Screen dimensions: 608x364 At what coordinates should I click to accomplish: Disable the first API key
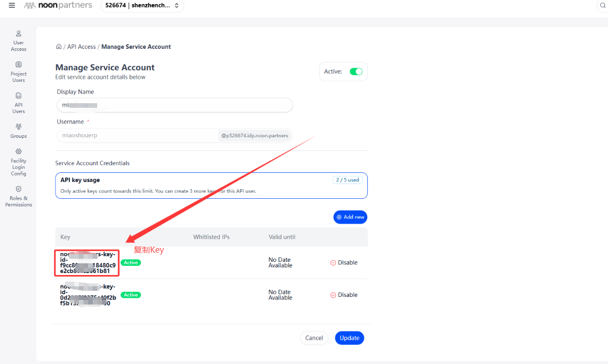click(344, 263)
